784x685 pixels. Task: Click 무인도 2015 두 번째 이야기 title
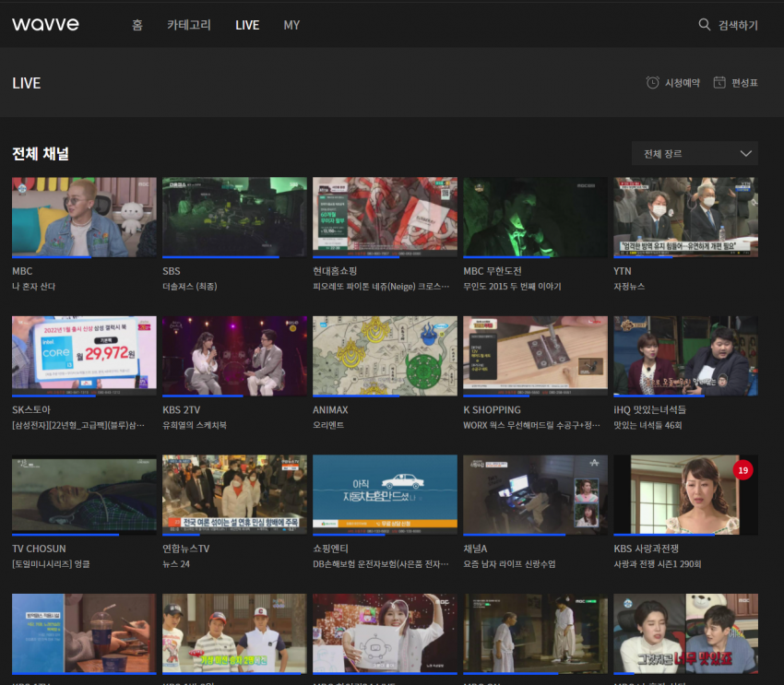pyautogui.click(x=512, y=287)
